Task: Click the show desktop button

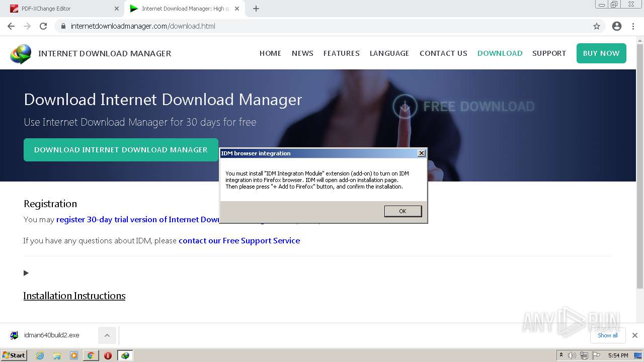Action: coord(638,355)
